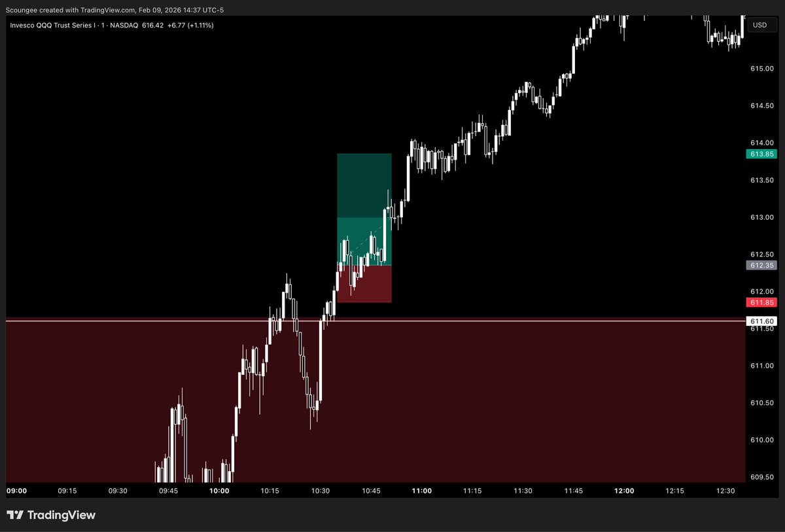
Task: Click the 11:00 time axis label
Action: point(421,491)
